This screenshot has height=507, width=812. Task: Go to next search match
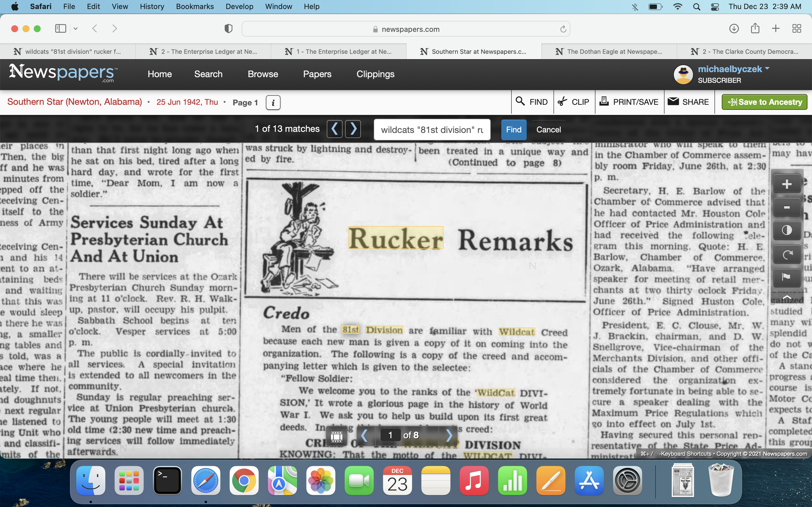(x=353, y=129)
